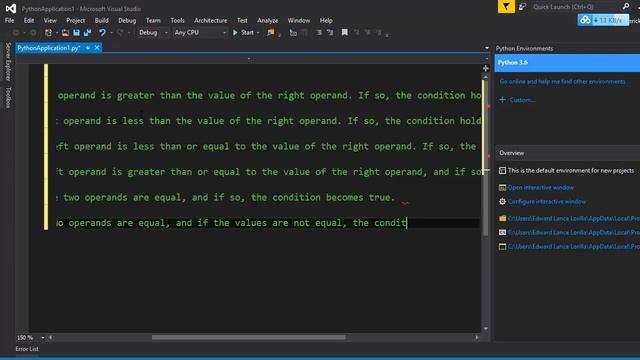
Task: Click the plus icon next to Custom
Action: [x=502, y=100]
